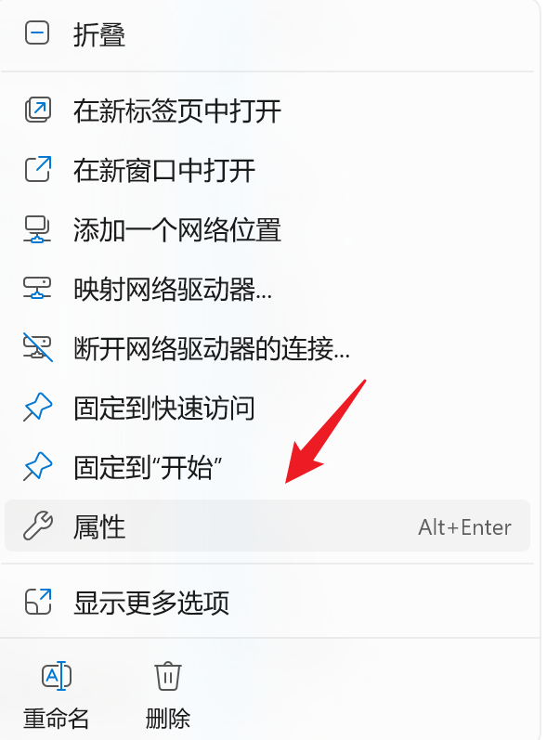Open 映射网络驱动器... dialog entry
This screenshot has width=560, height=740.
point(173,290)
